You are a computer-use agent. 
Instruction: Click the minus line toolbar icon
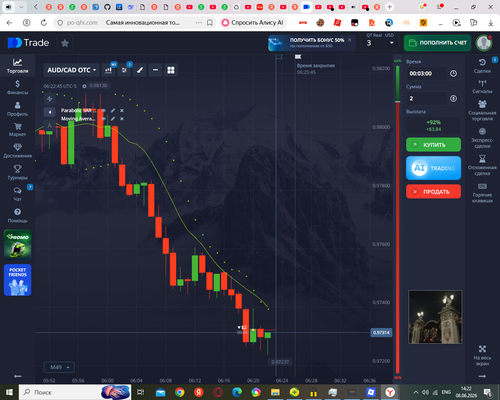pyautogui.click(x=155, y=70)
